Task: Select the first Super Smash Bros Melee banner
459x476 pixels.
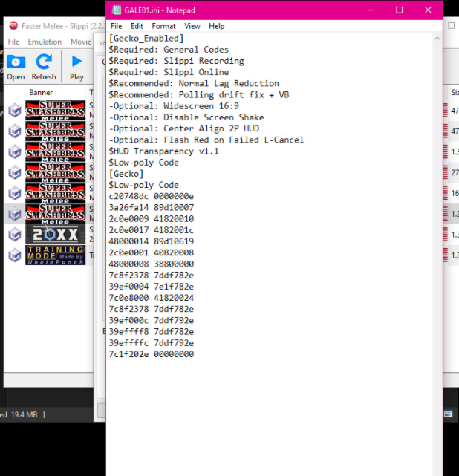Action: point(55,111)
